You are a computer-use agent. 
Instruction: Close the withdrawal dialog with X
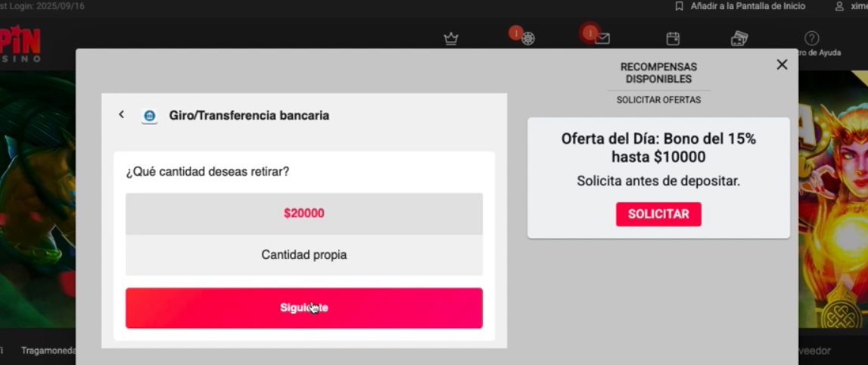pos(782,64)
